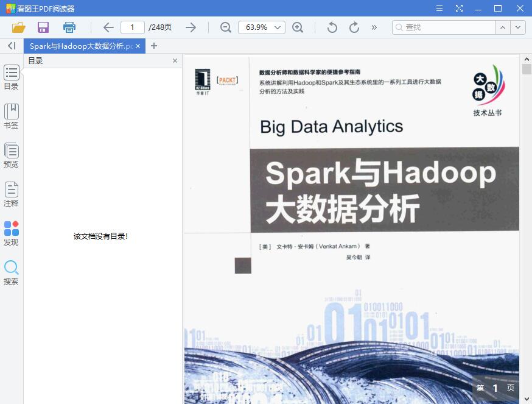This screenshot has height=404, width=532.
Task: Save the PDF file
Action: 43,27
